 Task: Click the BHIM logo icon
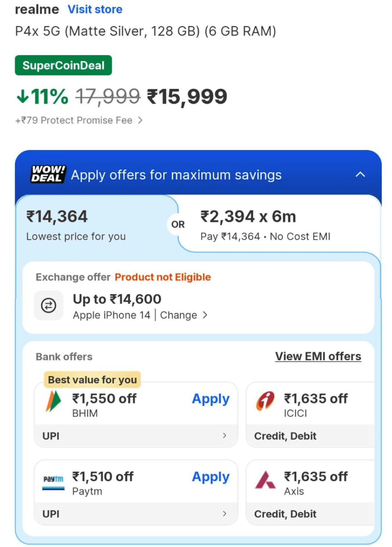tap(53, 402)
